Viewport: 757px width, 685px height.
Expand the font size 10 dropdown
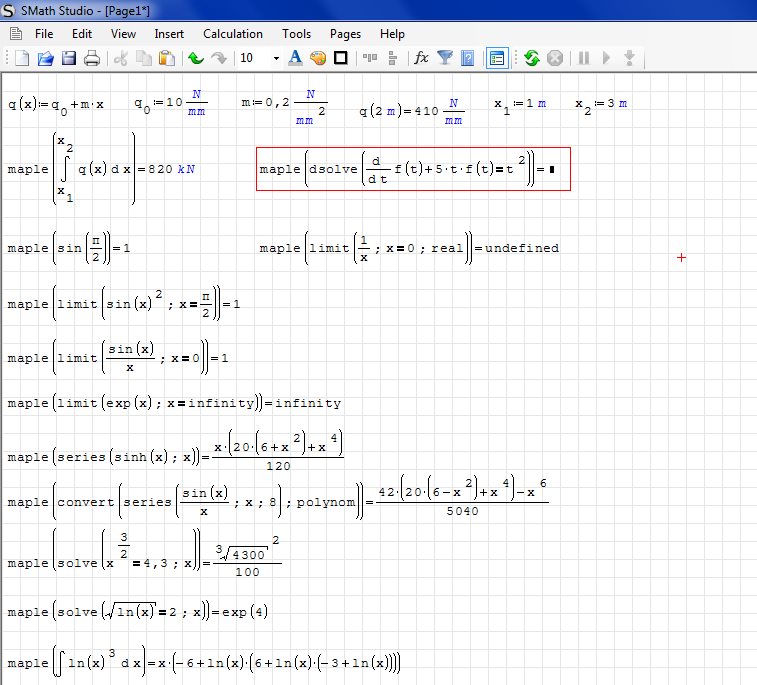(275, 58)
